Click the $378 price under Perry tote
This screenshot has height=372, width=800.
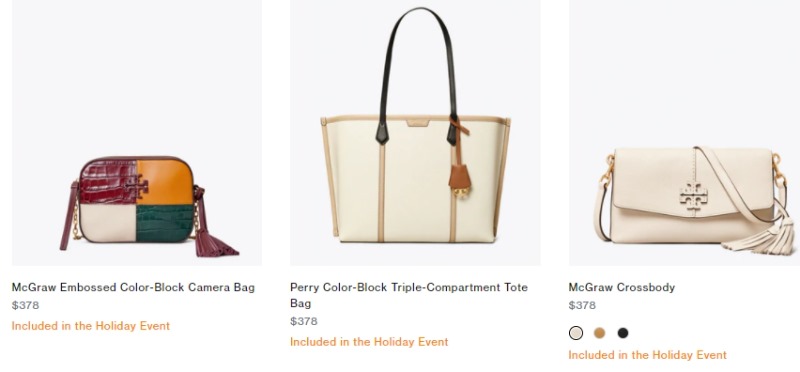point(304,321)
